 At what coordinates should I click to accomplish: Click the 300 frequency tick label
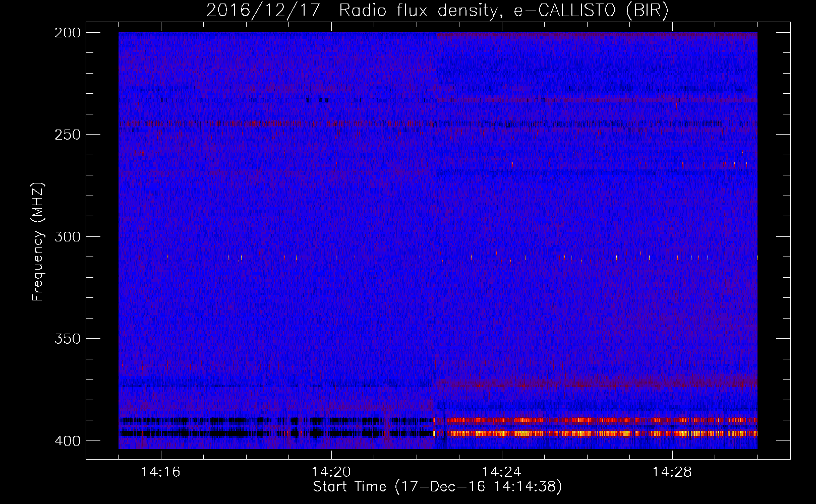click(68, 237)
